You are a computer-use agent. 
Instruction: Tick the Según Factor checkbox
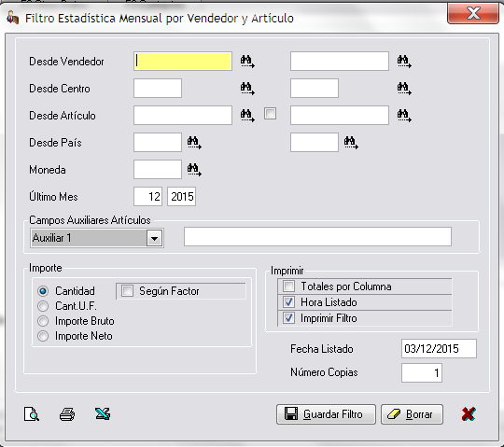coord(127,291)
